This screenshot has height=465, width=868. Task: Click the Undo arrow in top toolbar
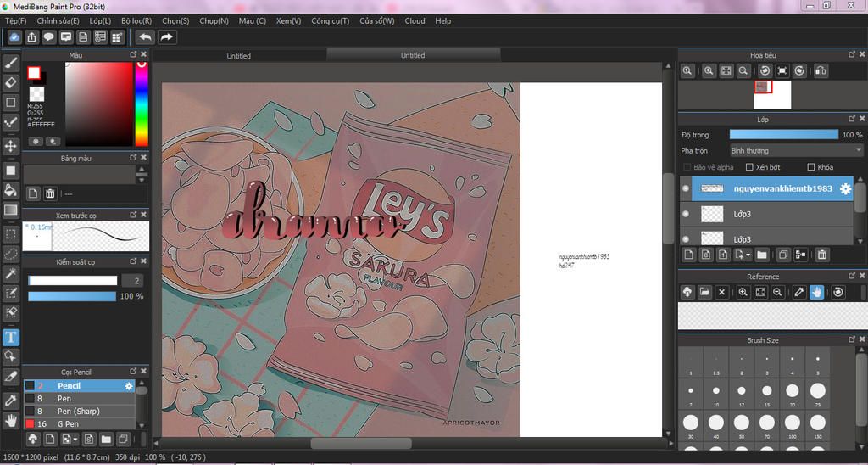(146, 37)
